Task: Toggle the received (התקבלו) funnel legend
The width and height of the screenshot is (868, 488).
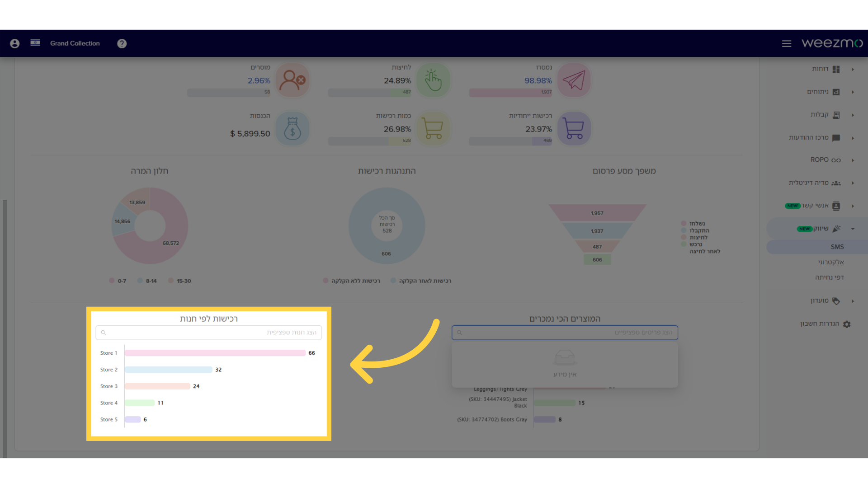Action: click(x=695, y=230)
